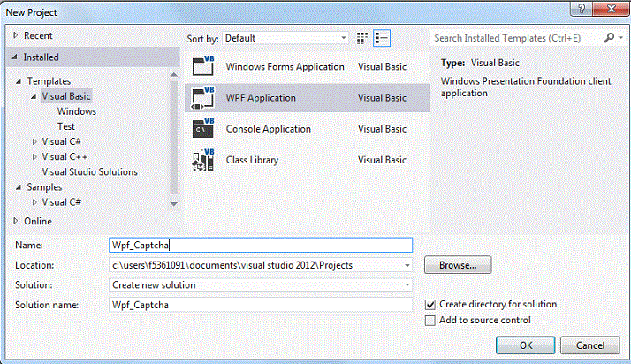Viewport: 631px width, 364px height.
Task: Click the Solution name input field
Action: click(261, 305)
